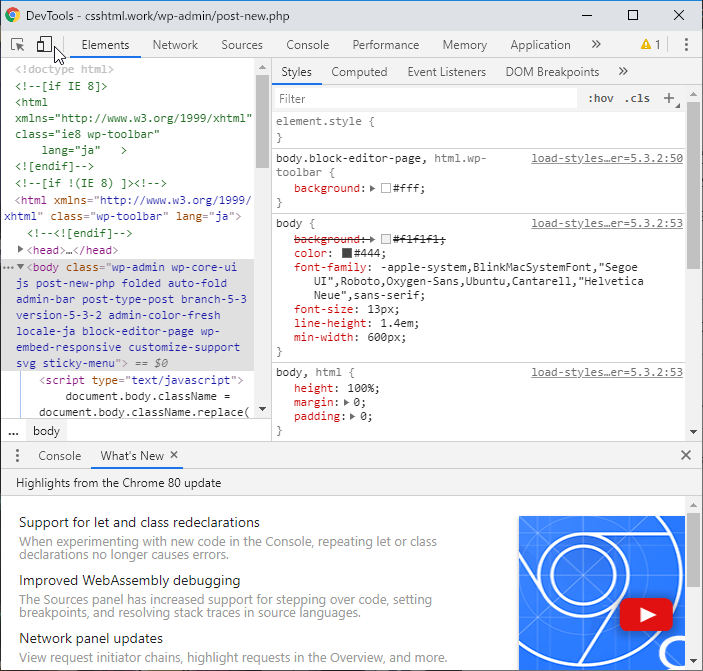Open the DevTools main tabs overflow menu

click(x=596, y=44)
